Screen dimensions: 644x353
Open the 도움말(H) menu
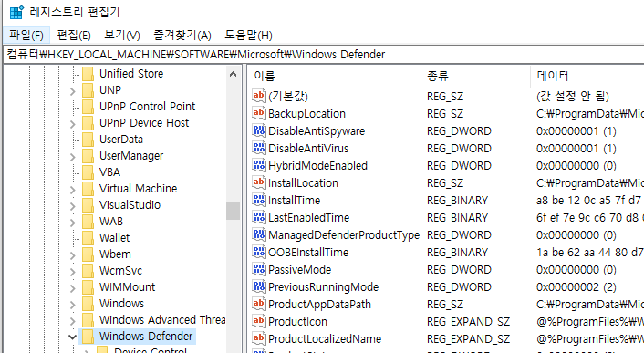(248, 36)
